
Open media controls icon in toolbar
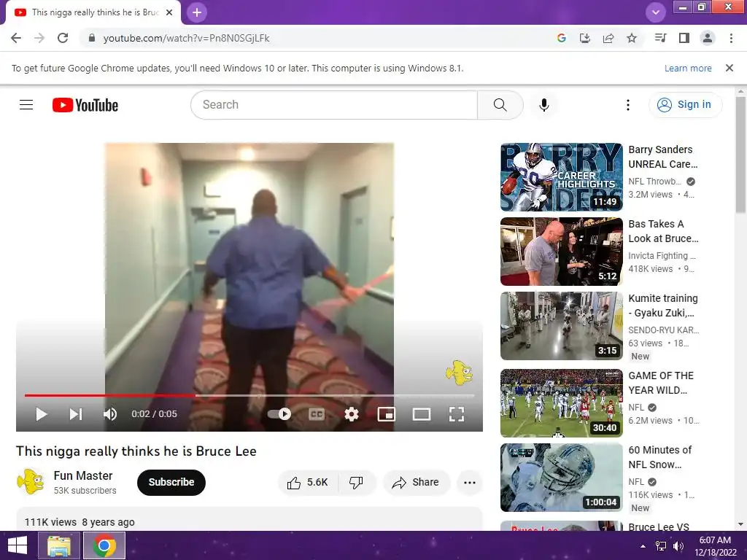(x=660, y=38)
